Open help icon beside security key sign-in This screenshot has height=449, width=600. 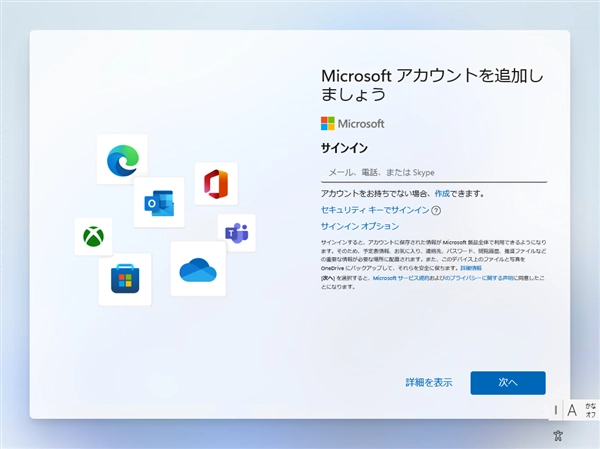[436, 210]
